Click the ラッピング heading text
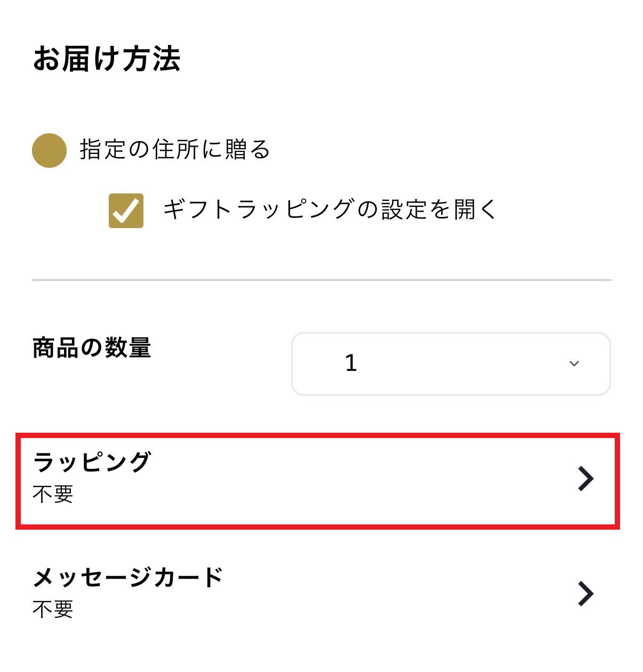Viewport: 643px width, 672px height. [x=92, y=462]
